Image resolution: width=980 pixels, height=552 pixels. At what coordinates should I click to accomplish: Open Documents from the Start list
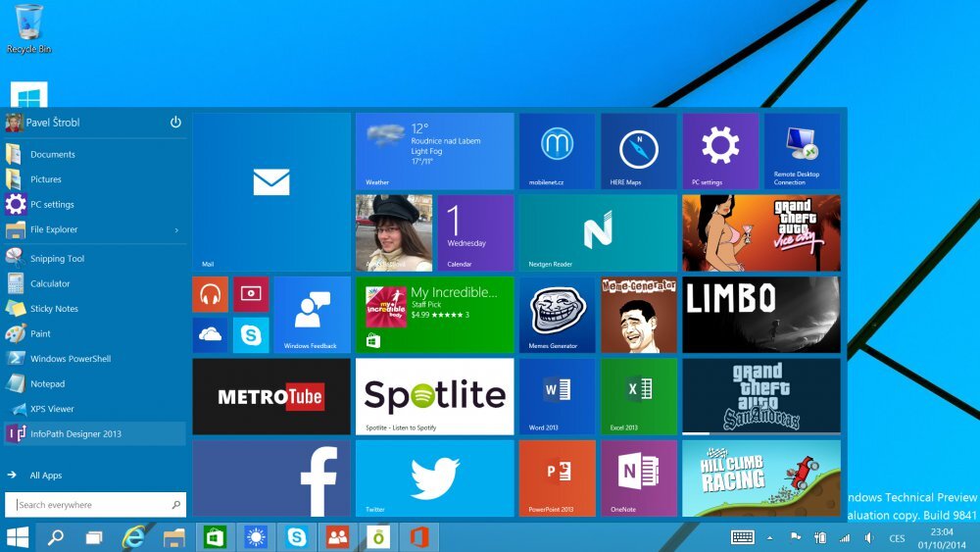pyautogui.click(x=95, y=154)
